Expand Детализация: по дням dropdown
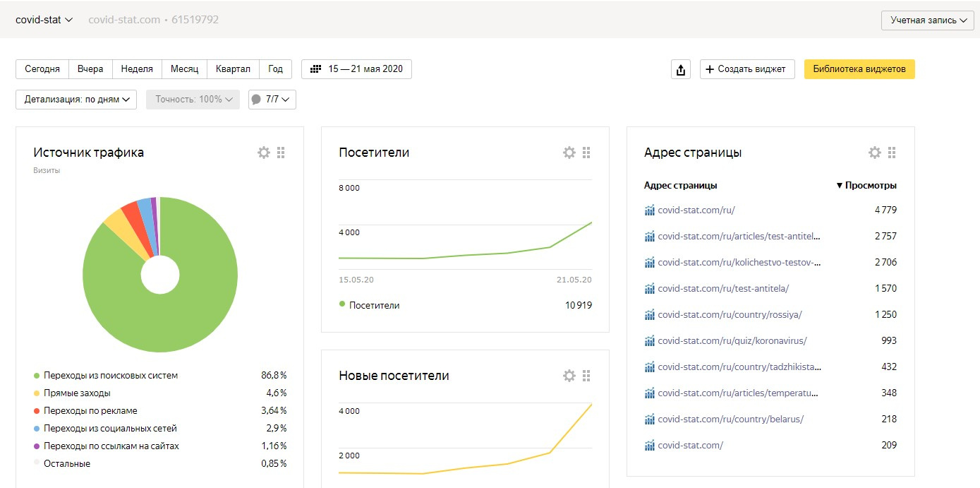Image resolution: width=980 pixels, height=488 pixels. [76, 100]
